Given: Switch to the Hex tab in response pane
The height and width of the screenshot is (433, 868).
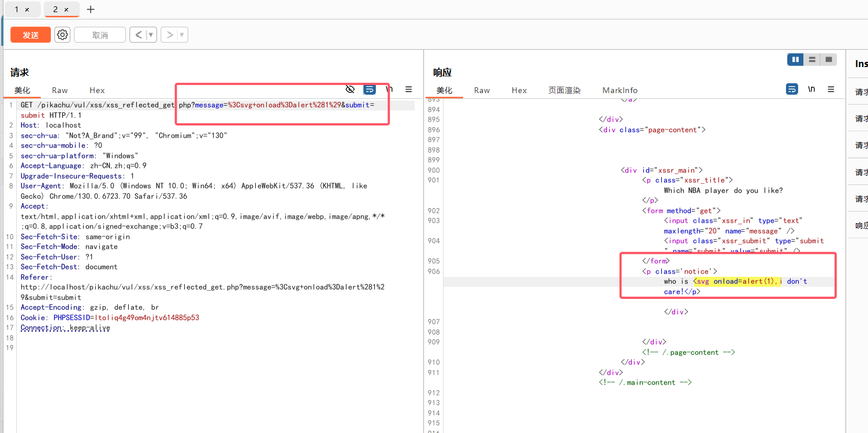Looking at the screenshot, I should [519, 90].
